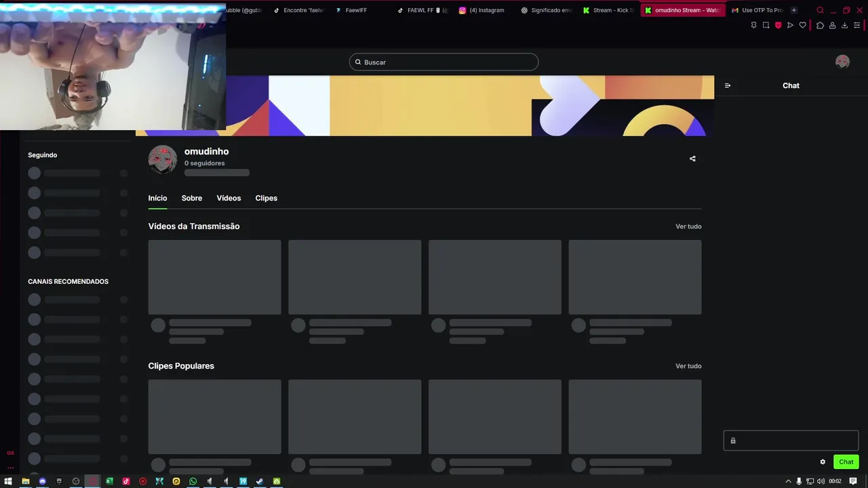Screen dimensions: 868x488
Task: Open the user avatar menu on Kick
Action: (842, 62)
